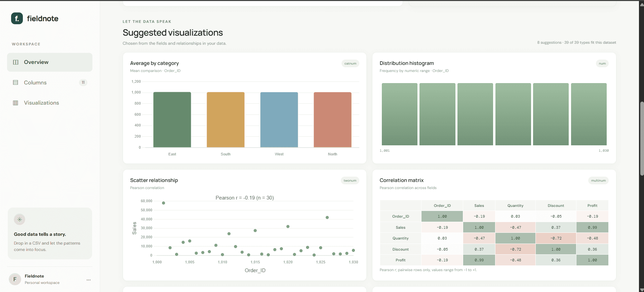
Task: Click the twonum tag on Scatter relationship
Action: coord(350,181)
